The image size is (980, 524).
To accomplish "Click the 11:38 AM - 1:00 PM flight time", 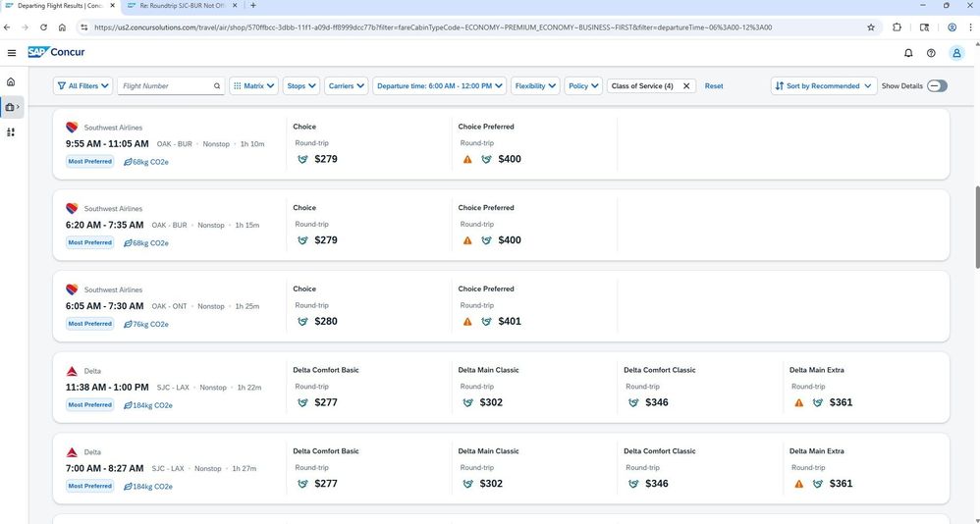I will (107, 388).
